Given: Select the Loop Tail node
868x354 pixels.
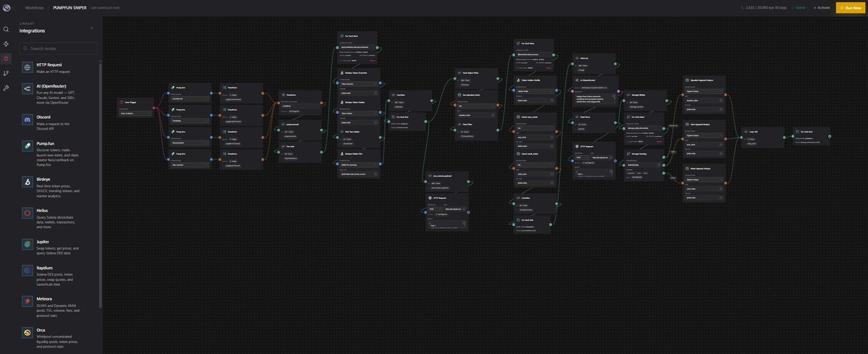Looking at the screenshot, I should coord(765,136).
